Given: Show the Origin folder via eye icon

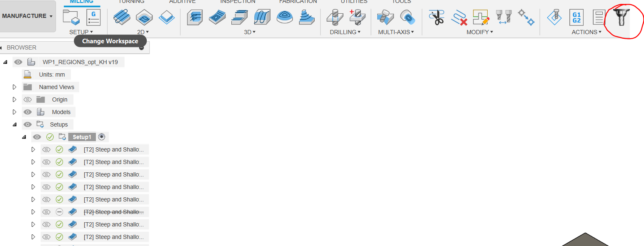Looking at the screenshot, I should 28,99.
